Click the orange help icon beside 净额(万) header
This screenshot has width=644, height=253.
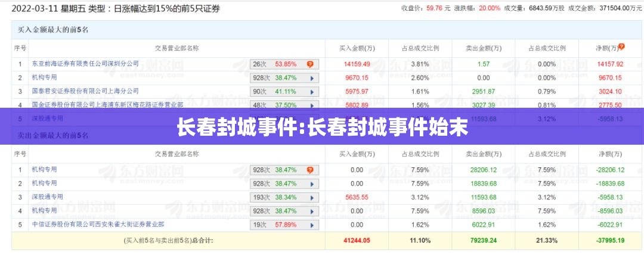pyautogui.click(x=621, y=47)
